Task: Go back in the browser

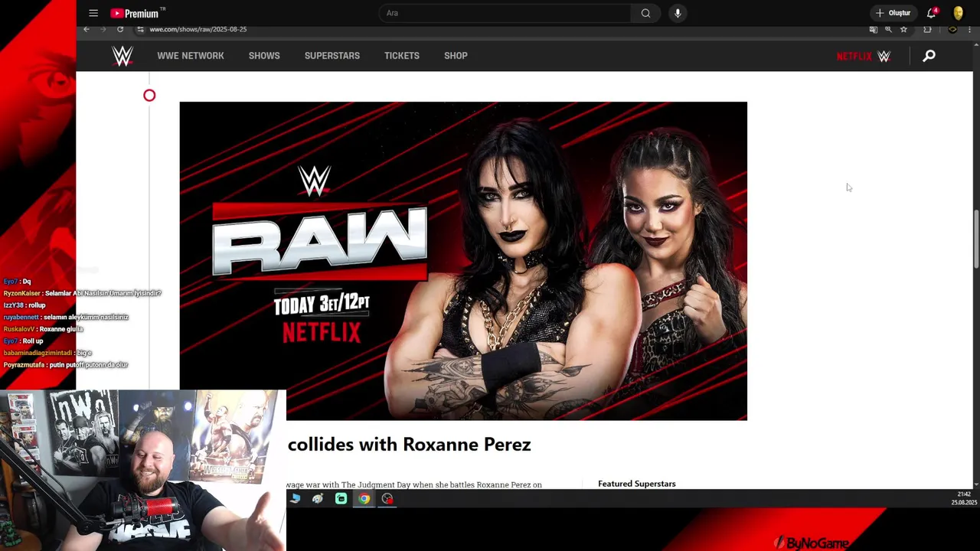Action: click(87, 29)
